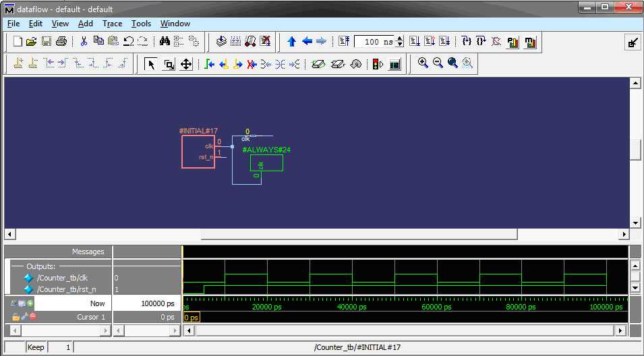Image resolution: width=644 pixels, height=356 pixels.
Task: Open the File menu
Action: click(13, 24)
